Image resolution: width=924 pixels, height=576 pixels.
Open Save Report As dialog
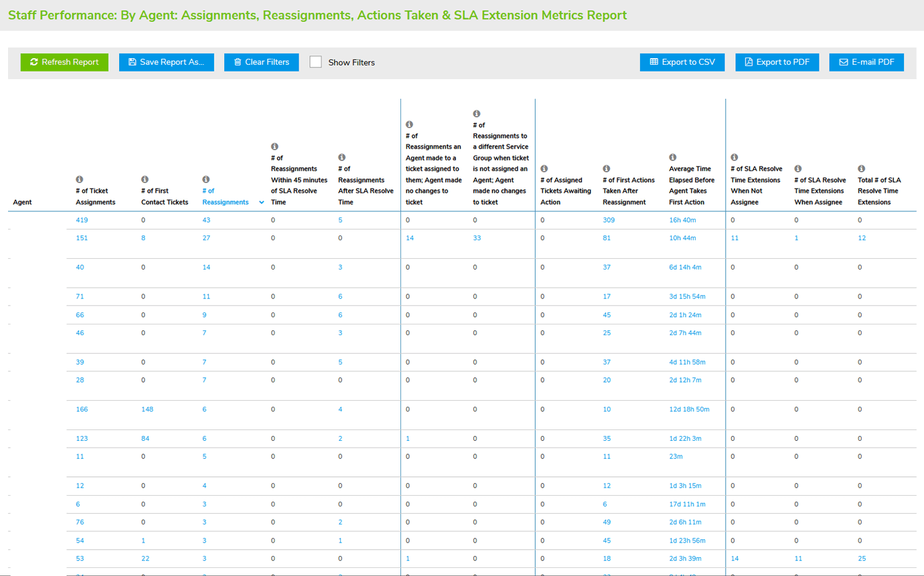coord(166,62)
